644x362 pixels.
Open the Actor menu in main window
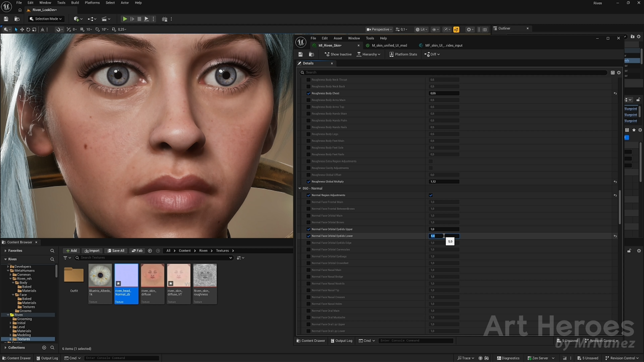125,3
